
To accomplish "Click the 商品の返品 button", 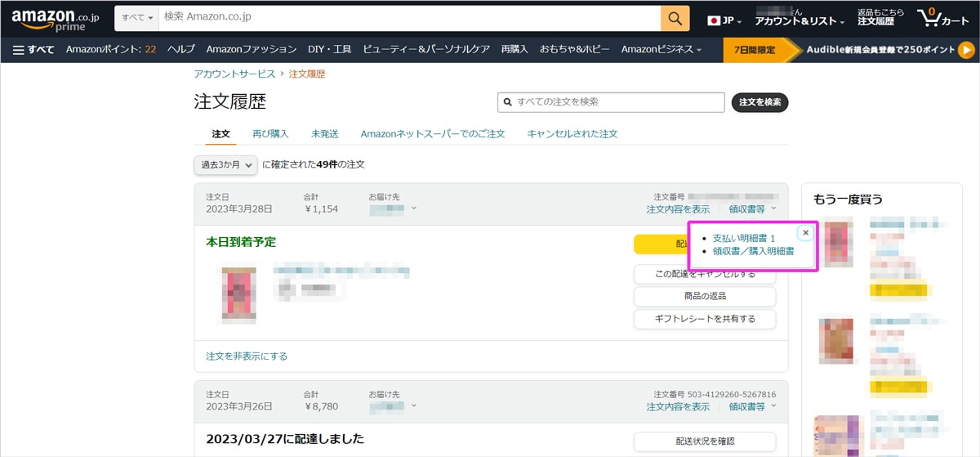I will (x=705, y=296).
